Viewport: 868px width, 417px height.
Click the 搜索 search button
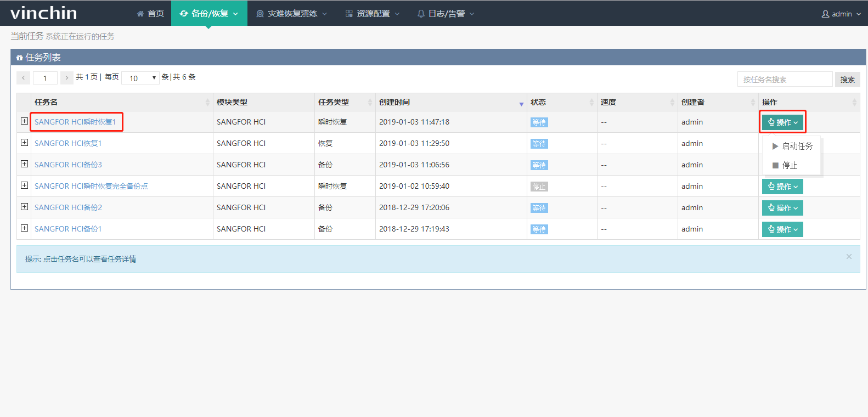(x=848, y=79)
